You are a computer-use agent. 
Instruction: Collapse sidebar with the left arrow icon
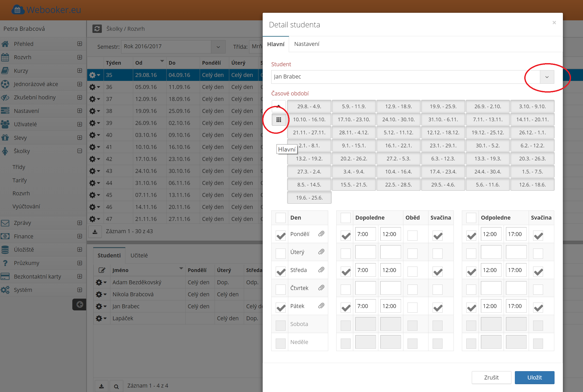tap(79, 304)
